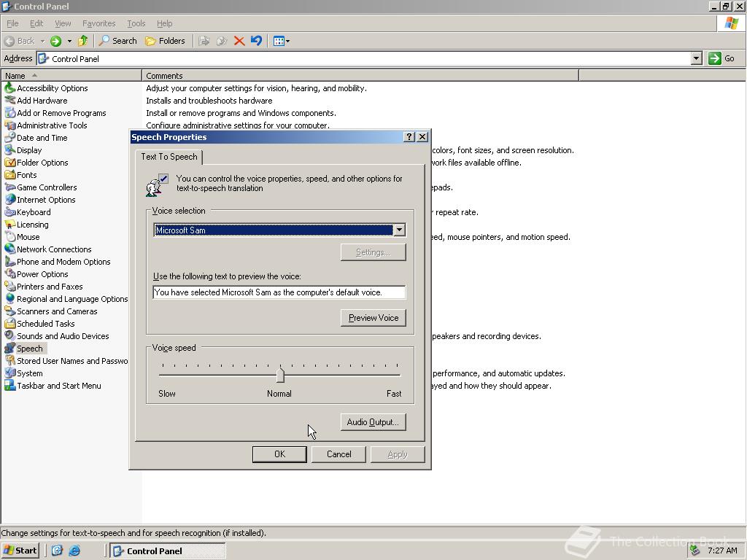Click the Control Panel taskbar button

click(x=168, y=551)
